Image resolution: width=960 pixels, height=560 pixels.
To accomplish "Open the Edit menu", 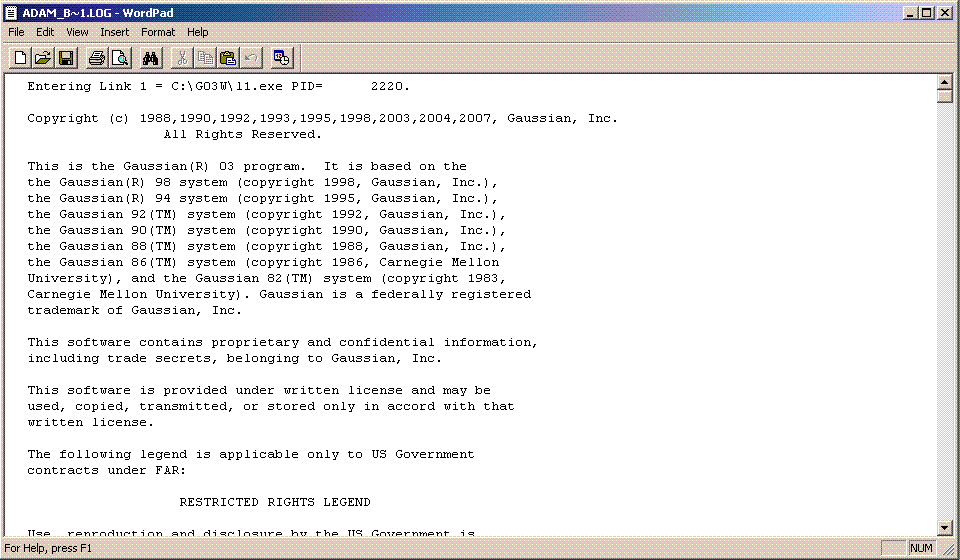I will tap(45, 32).
